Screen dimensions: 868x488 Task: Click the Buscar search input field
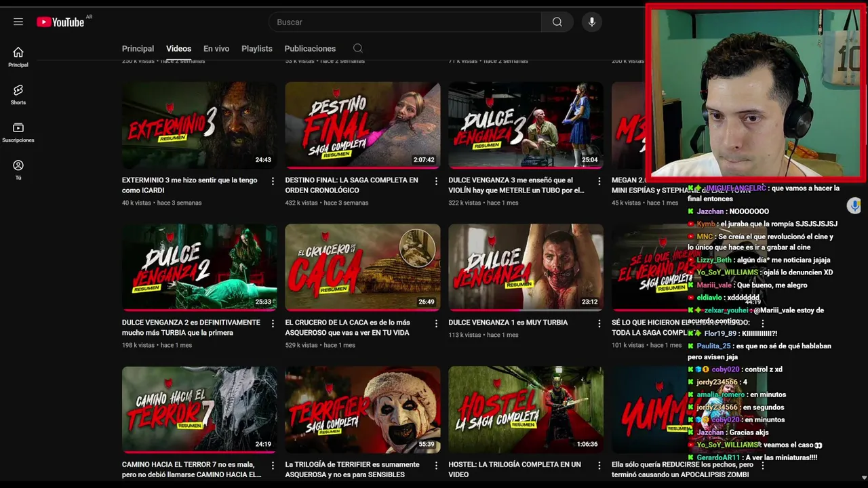[405, 22]
